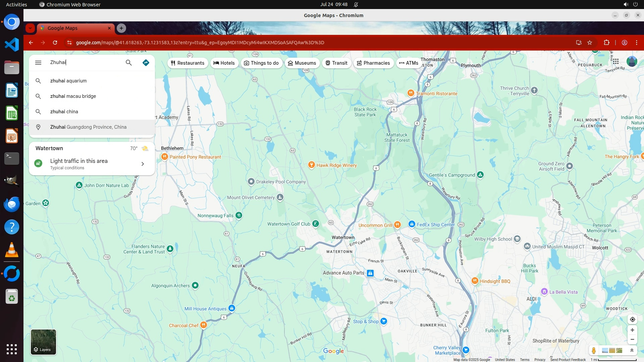Expand the map imagery options arrow
The image size is (644, 362).
pyautogui.click(x=632, y=351)
